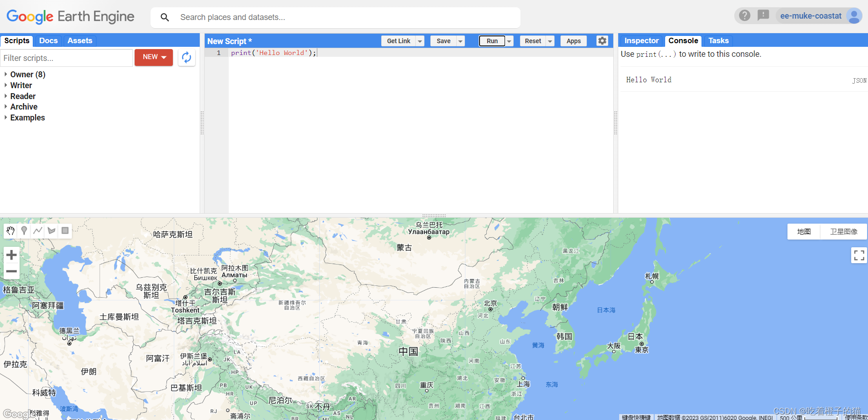Switch map to 地图 view
The image size is (868, 420).
click(x=803, y=231)
